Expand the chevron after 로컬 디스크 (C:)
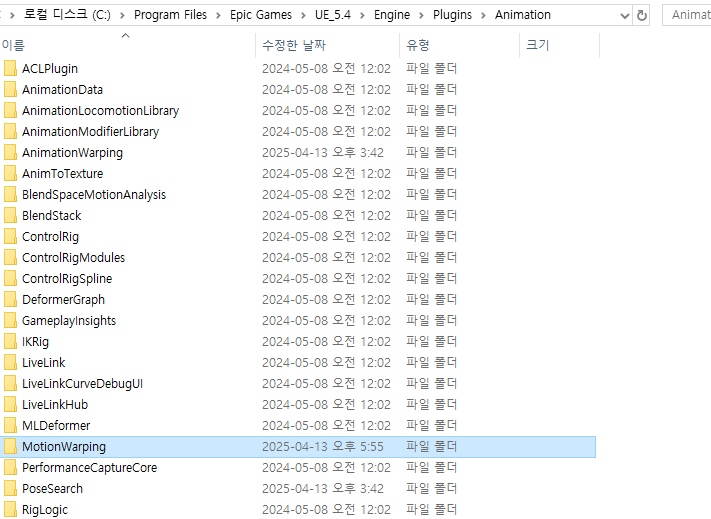 [x=122, y=15]
